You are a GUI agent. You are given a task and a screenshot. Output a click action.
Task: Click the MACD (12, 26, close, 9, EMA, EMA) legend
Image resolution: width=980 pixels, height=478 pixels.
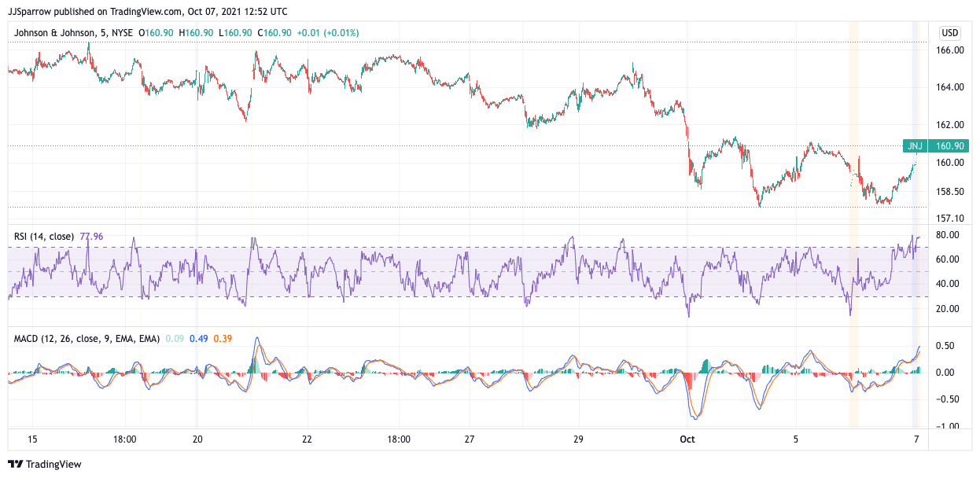pos(87,339)
